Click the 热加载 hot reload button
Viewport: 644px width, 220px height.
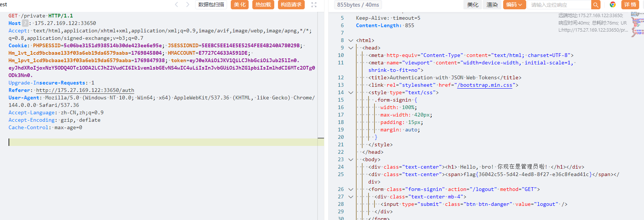[263, 5]
